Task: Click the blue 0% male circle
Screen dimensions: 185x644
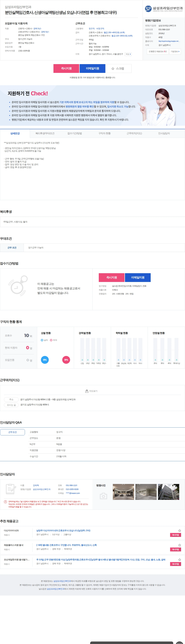Action: [45, 360]
